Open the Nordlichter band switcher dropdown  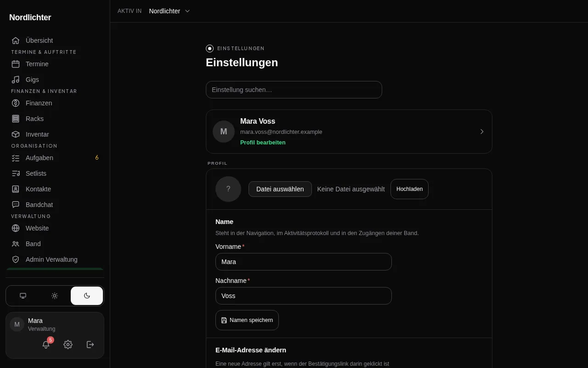pyautogui.click(x=170, y=11)
